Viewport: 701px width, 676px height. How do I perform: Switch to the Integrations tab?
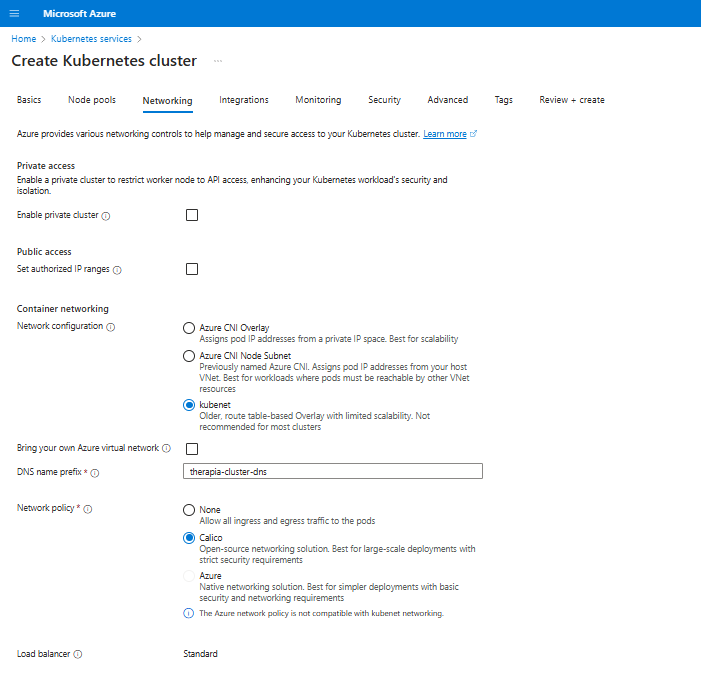(x=244, y=100)
